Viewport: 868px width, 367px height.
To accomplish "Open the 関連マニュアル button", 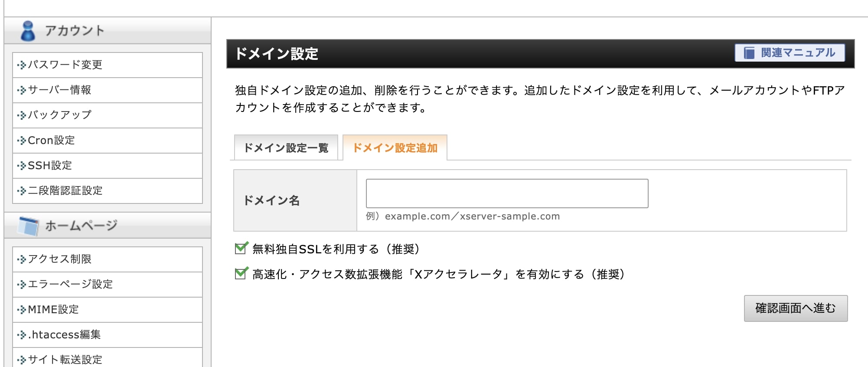I will (x=790, y=53).
